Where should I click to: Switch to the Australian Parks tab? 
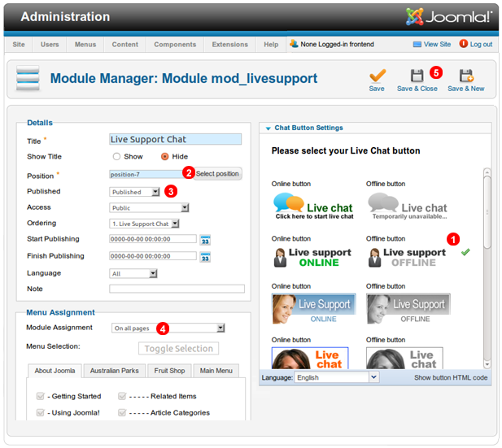[114, 371]
